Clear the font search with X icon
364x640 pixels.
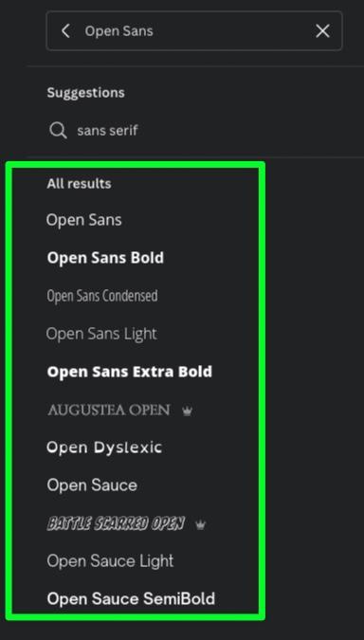pyautogui.click(x=322, y=31)
